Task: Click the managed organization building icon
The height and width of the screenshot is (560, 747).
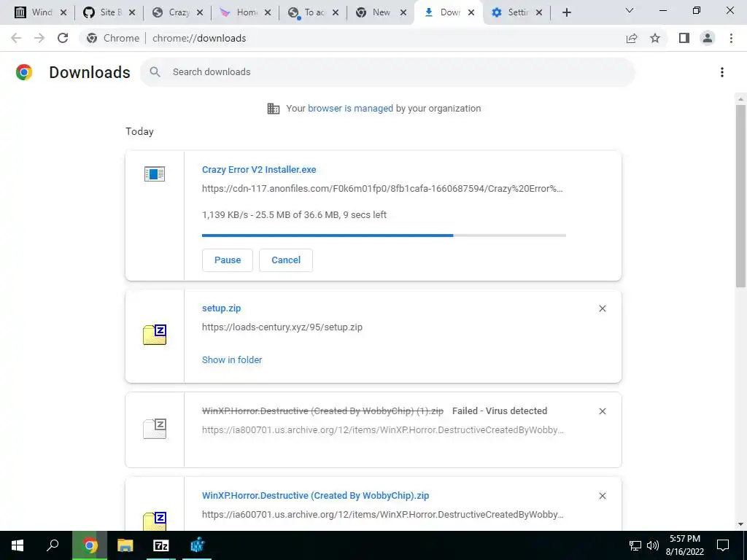Action: (274, 109)
